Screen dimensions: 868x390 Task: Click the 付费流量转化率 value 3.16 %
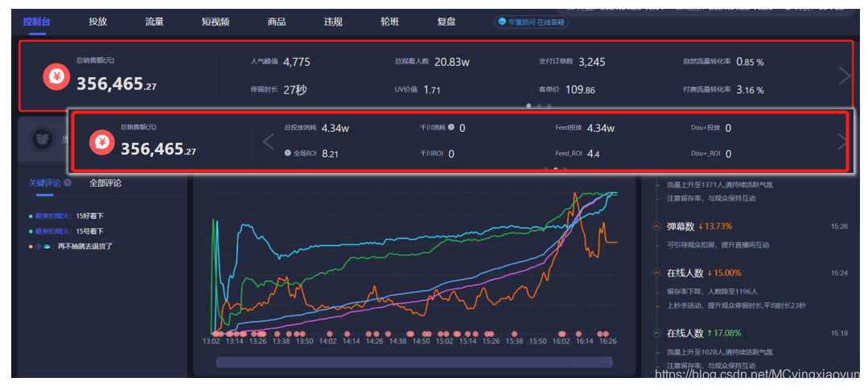[750, 89]
